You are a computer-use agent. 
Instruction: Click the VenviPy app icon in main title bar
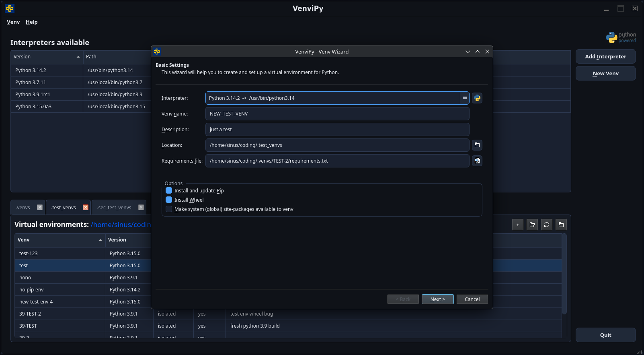10,8
